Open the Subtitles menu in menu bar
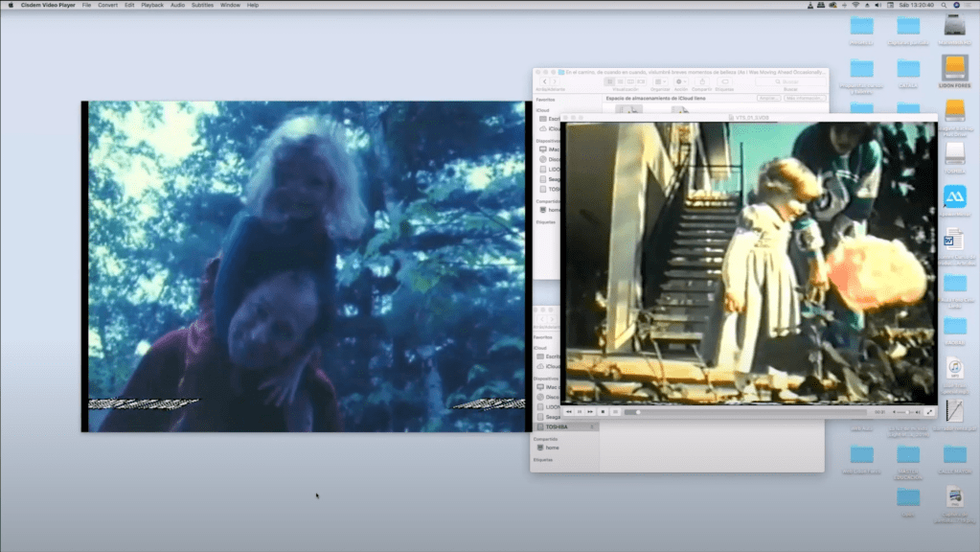980x552 pixels. coord(202,5)
